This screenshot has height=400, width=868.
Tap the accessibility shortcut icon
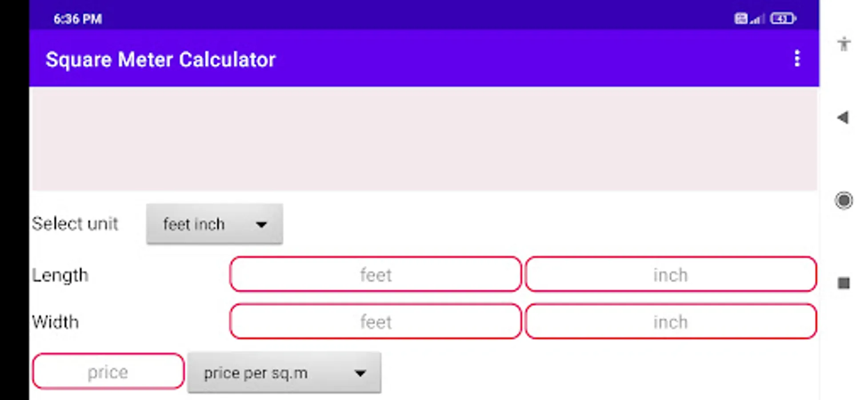(844, 44)
